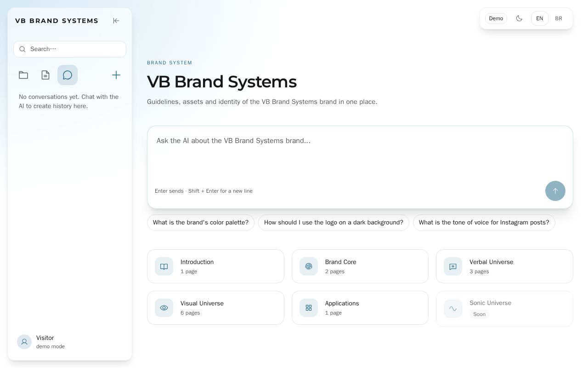
Task: Switch language to BR
Action: [559, 18]
